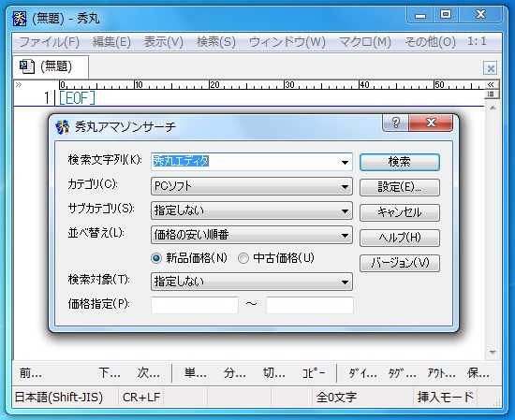Open the マクロ(M) menu
Viewport: 515px width, 420px height.
coord(365,42)
